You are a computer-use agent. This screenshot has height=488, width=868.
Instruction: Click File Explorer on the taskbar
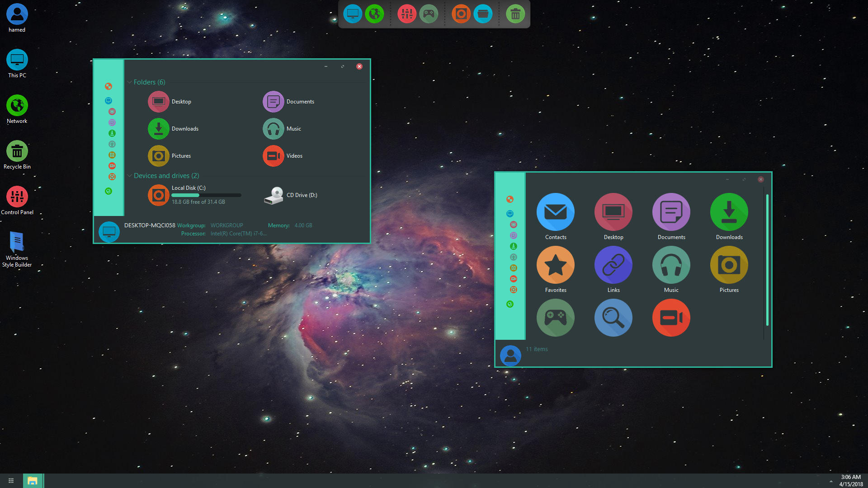33,481
